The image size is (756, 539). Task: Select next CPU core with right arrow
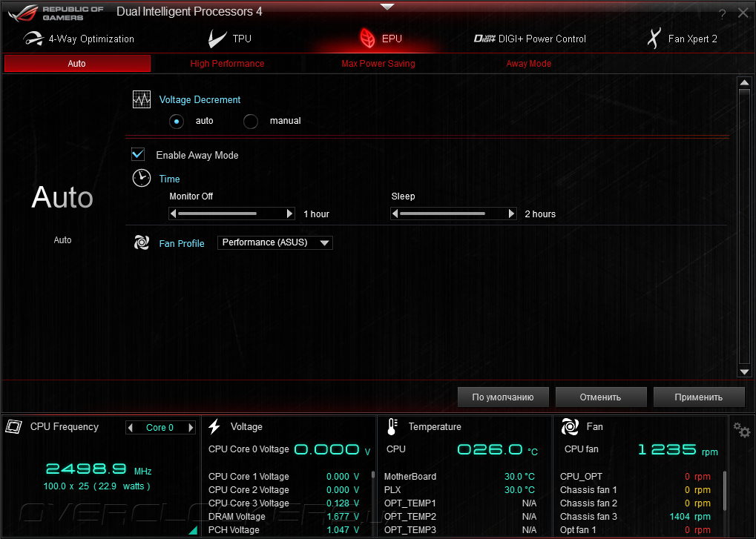191,428
